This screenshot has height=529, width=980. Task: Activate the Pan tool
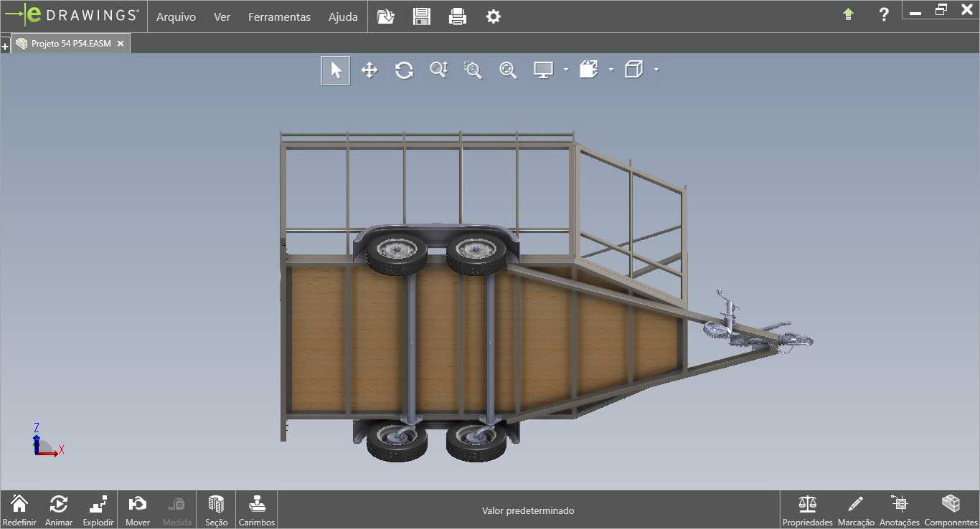(x=369, y=70)
